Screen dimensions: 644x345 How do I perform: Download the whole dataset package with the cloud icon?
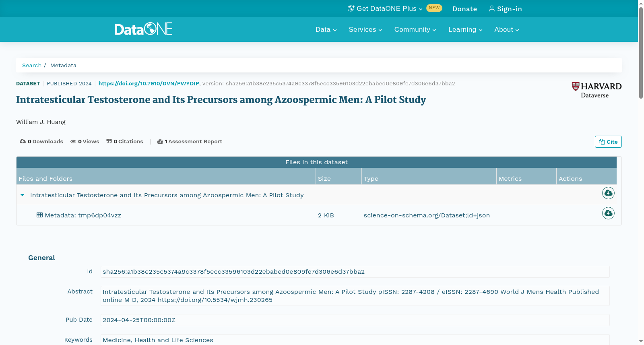click(x=608, y=193)
